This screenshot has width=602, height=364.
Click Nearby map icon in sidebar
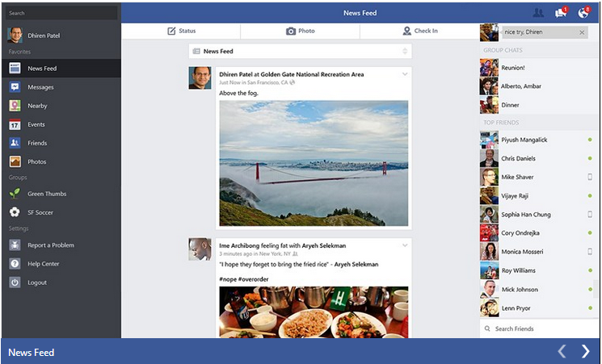[x=15, y=106]
